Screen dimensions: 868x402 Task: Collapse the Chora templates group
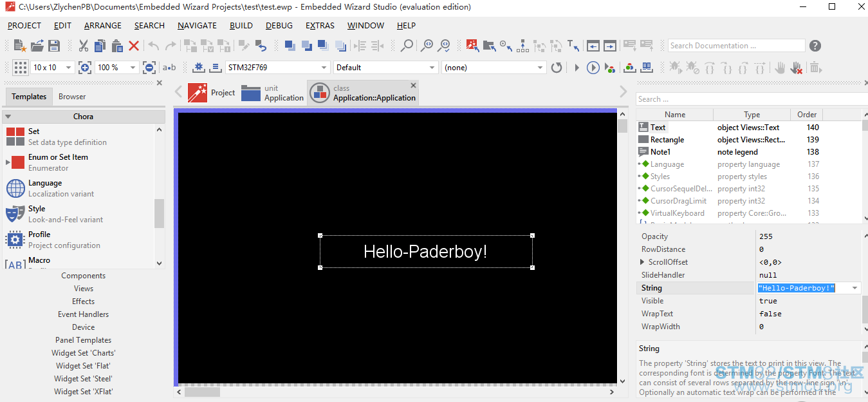8,117
